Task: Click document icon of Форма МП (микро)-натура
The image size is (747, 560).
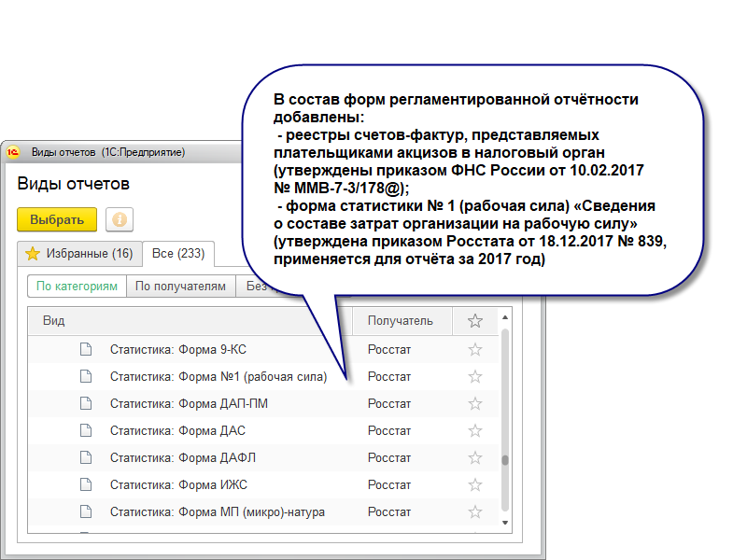Action: pyautogui.click(x=86, y=511)
